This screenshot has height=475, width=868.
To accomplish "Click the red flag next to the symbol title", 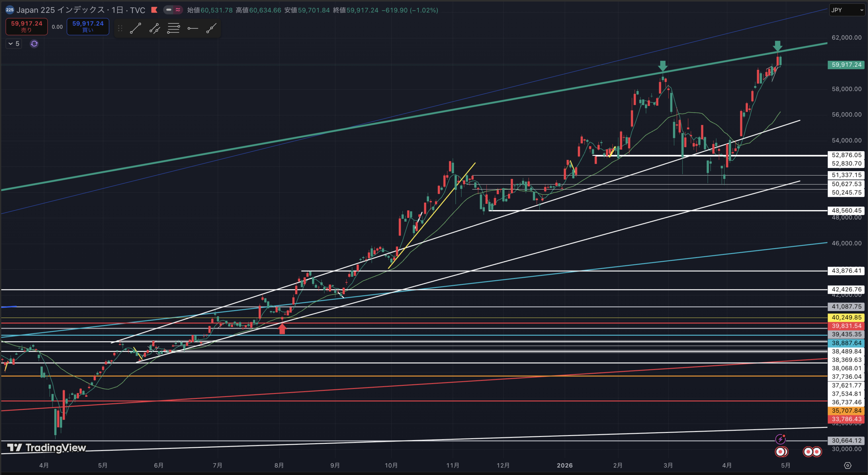I will (x=154, y=10).
